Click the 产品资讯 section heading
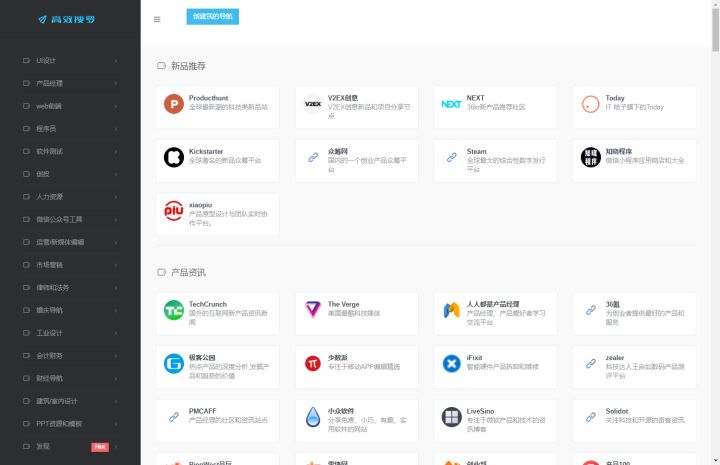 [188, 273]
